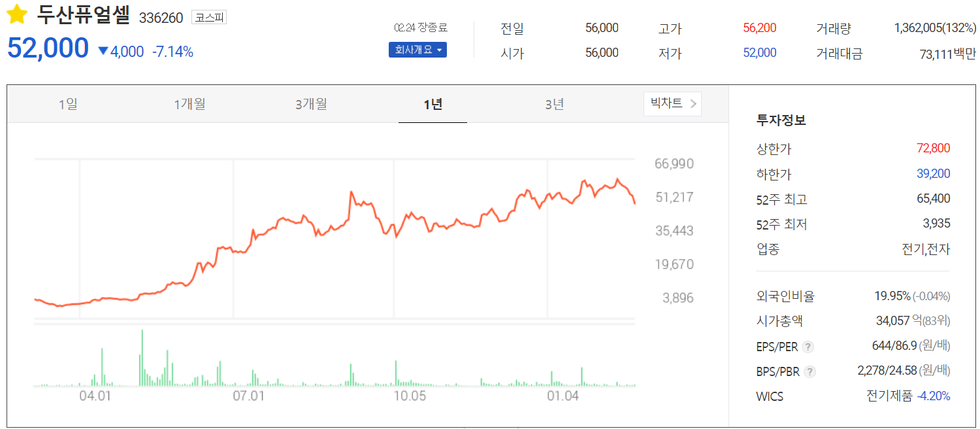Select the 1년 chart tab

(x=433, y=104)
